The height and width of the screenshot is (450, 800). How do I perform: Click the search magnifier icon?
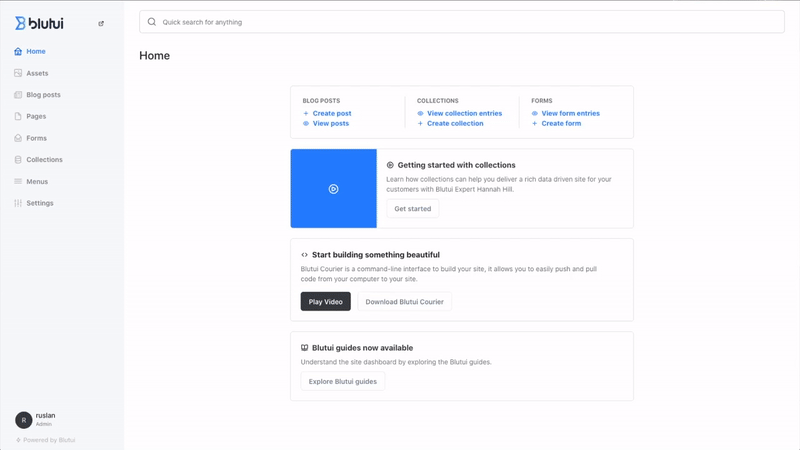(x=152, y=22)
